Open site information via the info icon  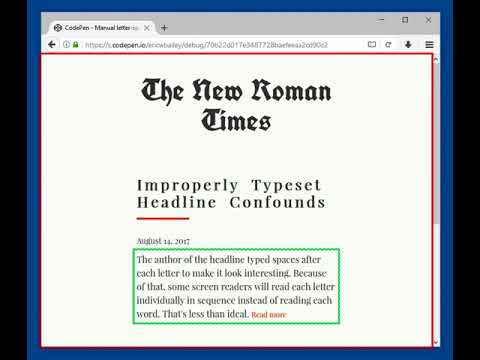pos(66,44)
